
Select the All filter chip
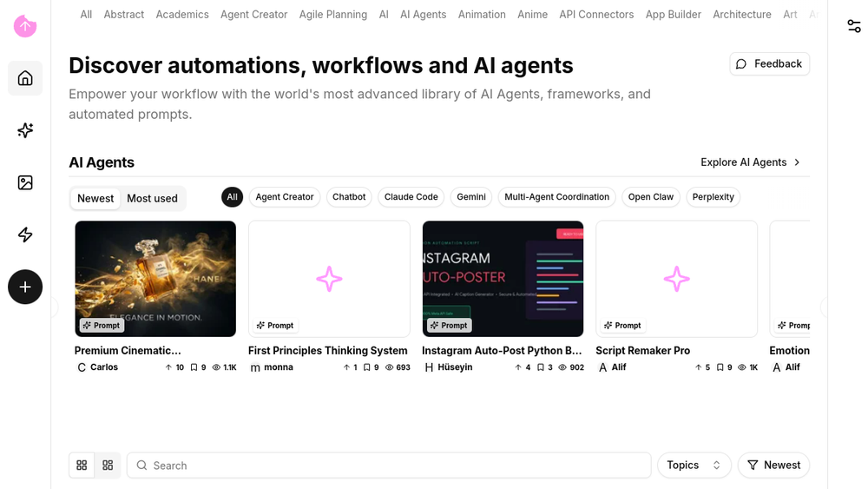(x=232, y=196)
